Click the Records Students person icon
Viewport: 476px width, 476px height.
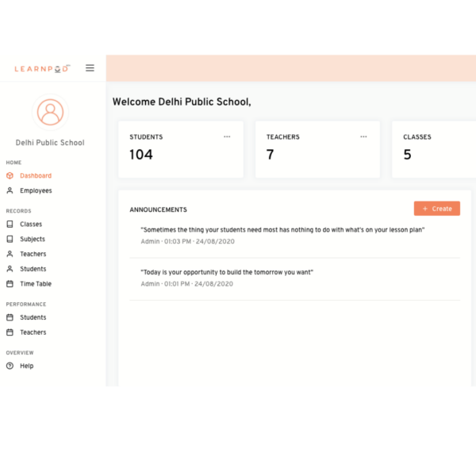pyautogui.click(x=10, y=269)
